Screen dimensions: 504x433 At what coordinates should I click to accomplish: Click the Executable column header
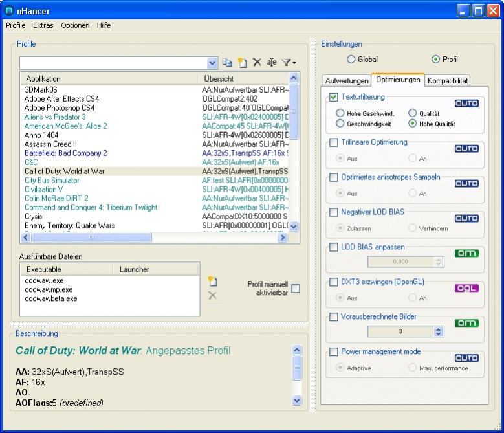point(67,269)
